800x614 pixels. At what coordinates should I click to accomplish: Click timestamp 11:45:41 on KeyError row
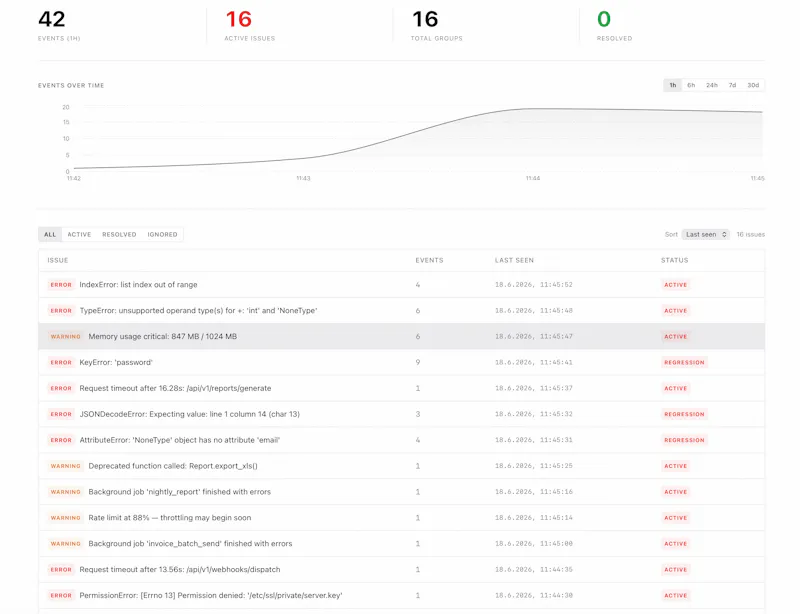pos(534,362)
